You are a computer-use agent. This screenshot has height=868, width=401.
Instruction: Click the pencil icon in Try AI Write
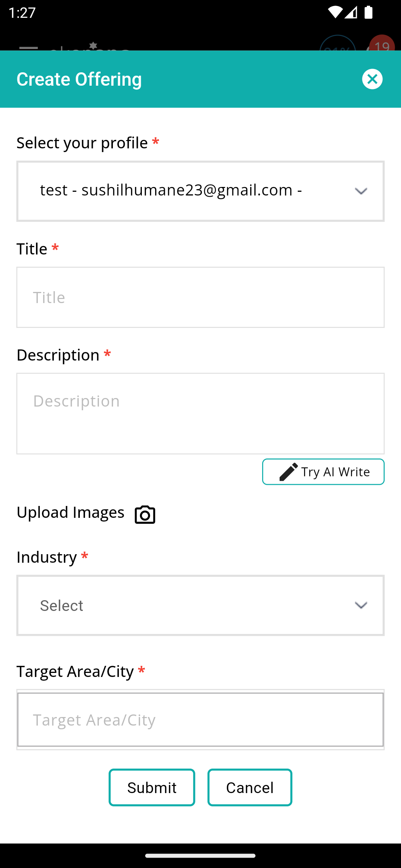[288, 472]
